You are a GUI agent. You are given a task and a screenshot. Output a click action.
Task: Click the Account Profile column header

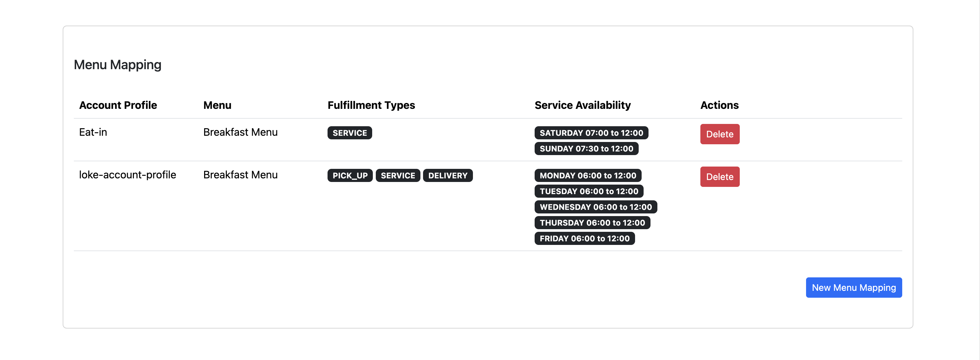118,105
